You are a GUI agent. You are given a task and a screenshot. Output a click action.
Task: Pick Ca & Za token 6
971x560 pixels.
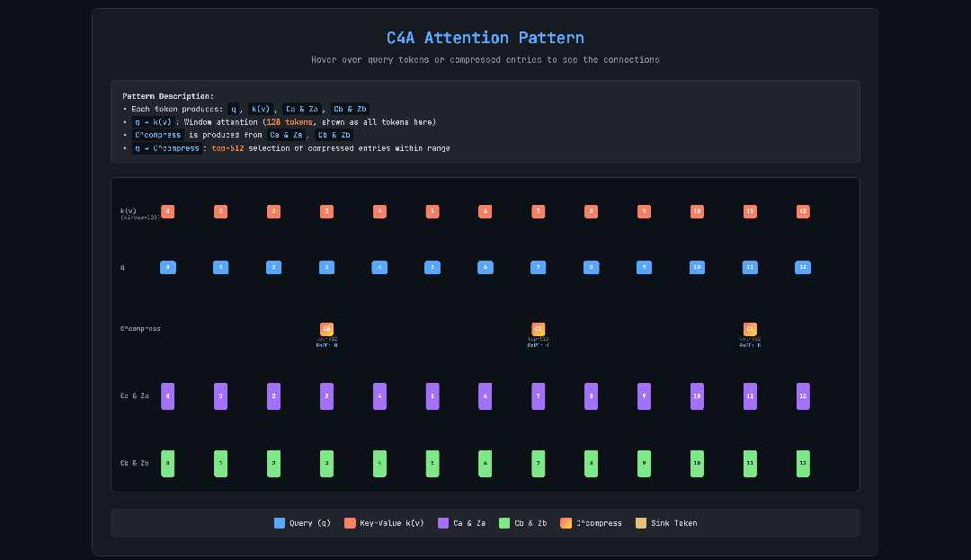point(485,396)
